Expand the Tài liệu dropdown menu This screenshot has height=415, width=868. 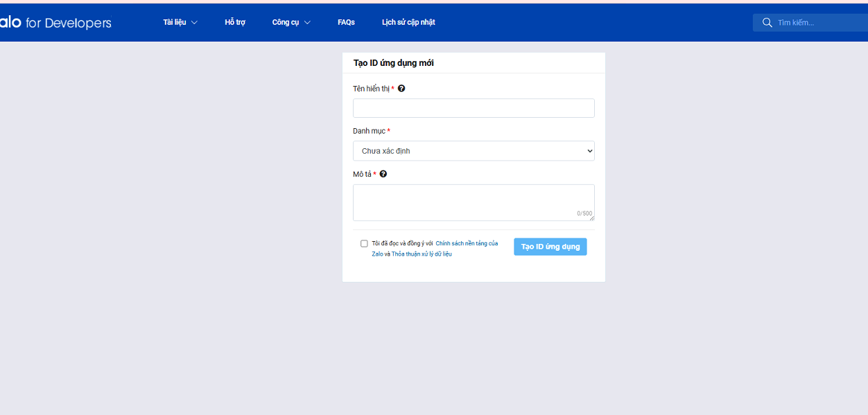click(x=180, y=22)
